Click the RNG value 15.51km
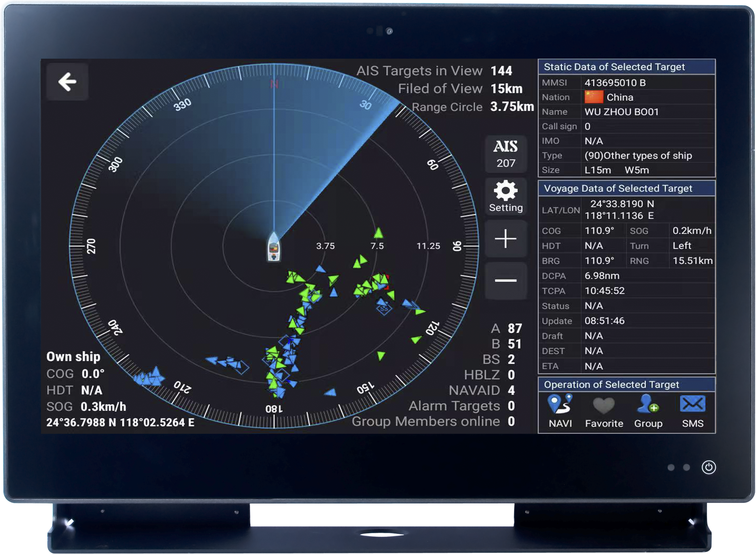Screen dimensions: 756x554 coord(692,261)
